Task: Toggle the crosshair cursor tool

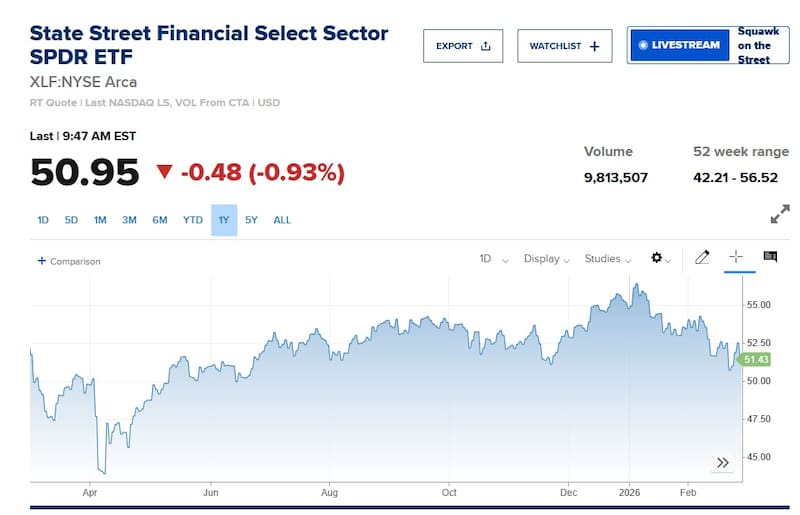Action: [736, 257]
